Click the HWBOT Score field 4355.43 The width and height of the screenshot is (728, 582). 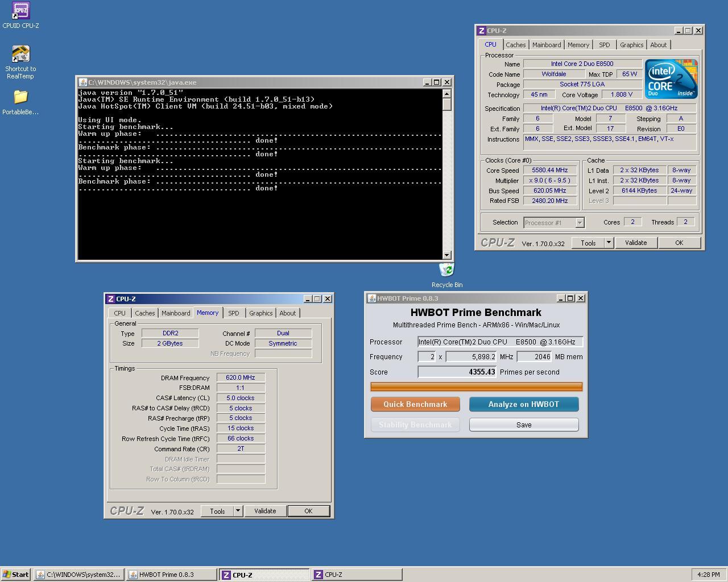[x=457, y=372]
